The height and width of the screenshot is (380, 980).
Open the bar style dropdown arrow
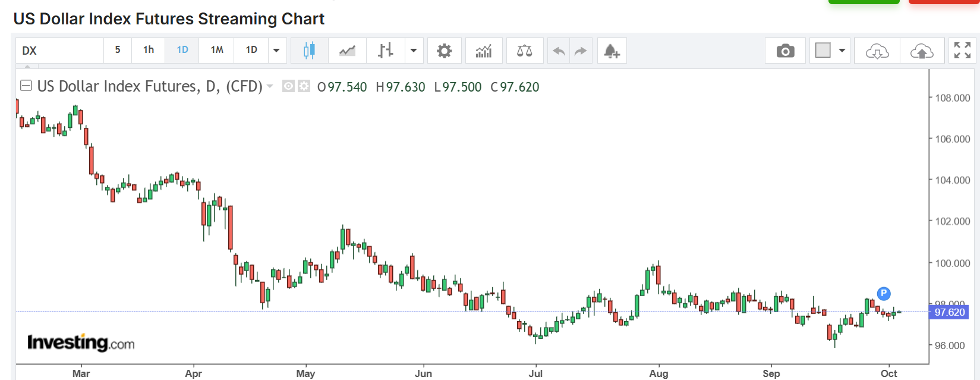(414, 51)
